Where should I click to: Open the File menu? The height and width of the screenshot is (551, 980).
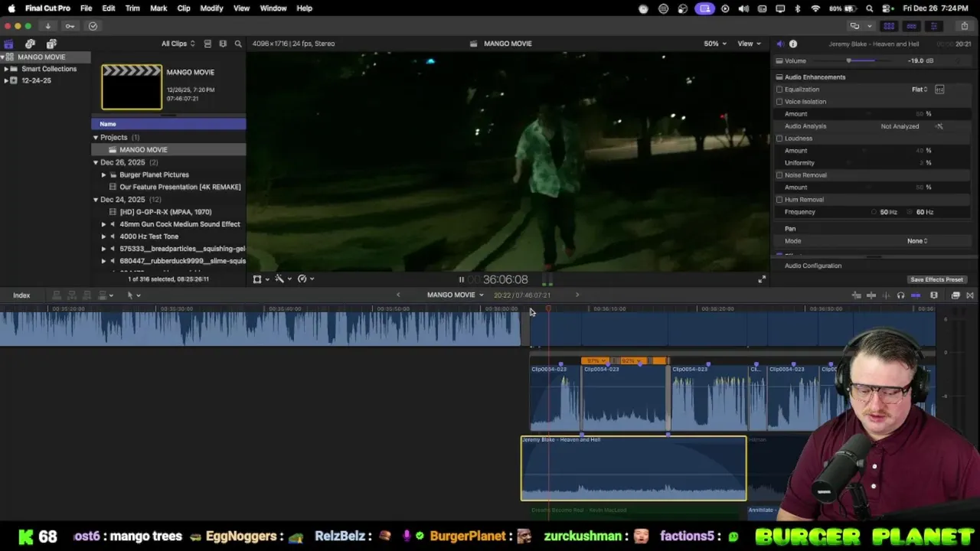[87, 8]
